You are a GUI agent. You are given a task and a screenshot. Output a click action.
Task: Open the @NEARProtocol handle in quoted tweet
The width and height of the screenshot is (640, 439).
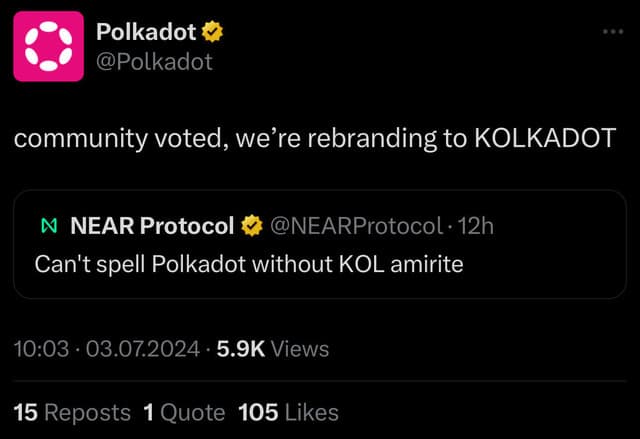point(356,226)
